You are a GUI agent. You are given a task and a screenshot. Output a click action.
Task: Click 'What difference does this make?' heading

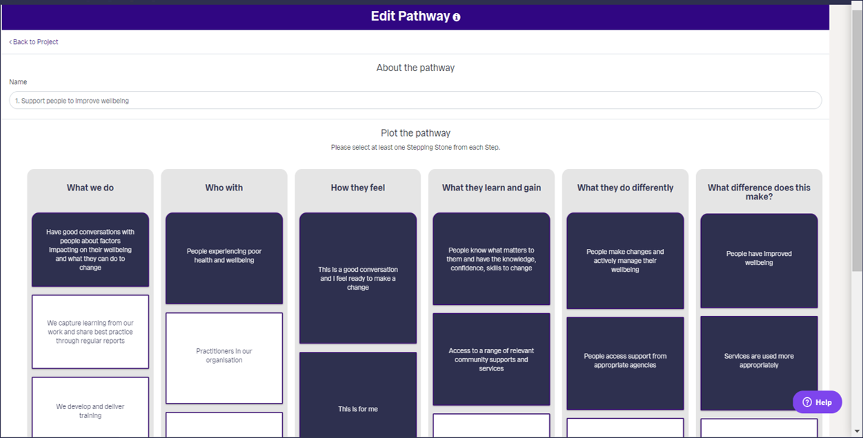click(x=759, y=192)
